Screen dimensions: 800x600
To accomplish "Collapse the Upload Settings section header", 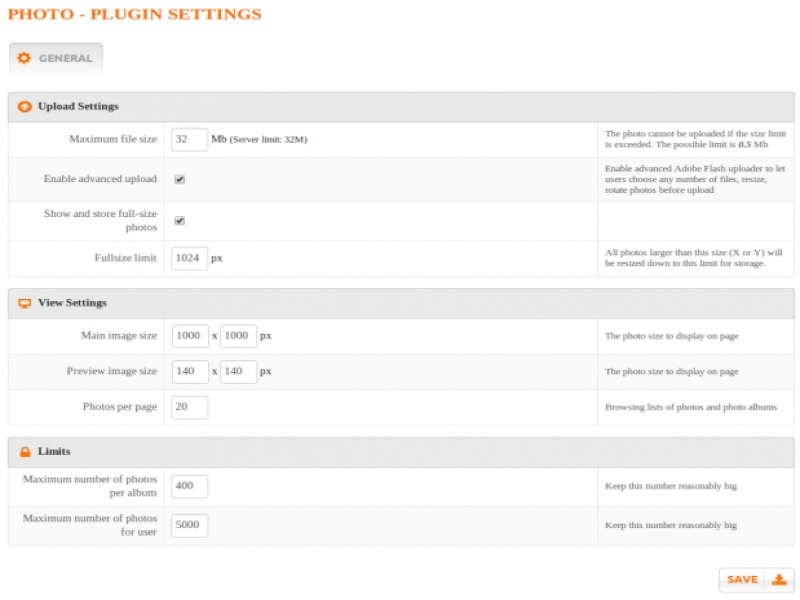I will pyautogui.click(x=400, y=107).
